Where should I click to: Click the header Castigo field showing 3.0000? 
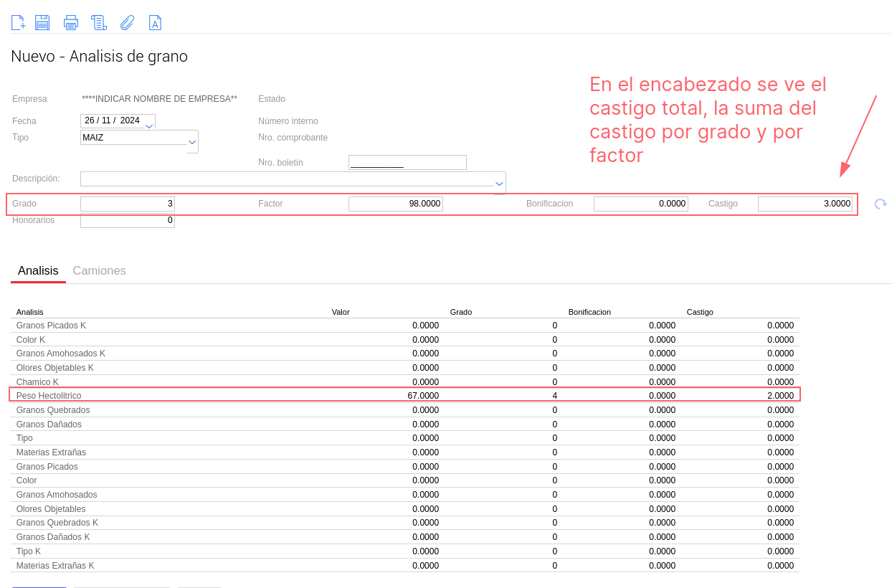(805, 204)
